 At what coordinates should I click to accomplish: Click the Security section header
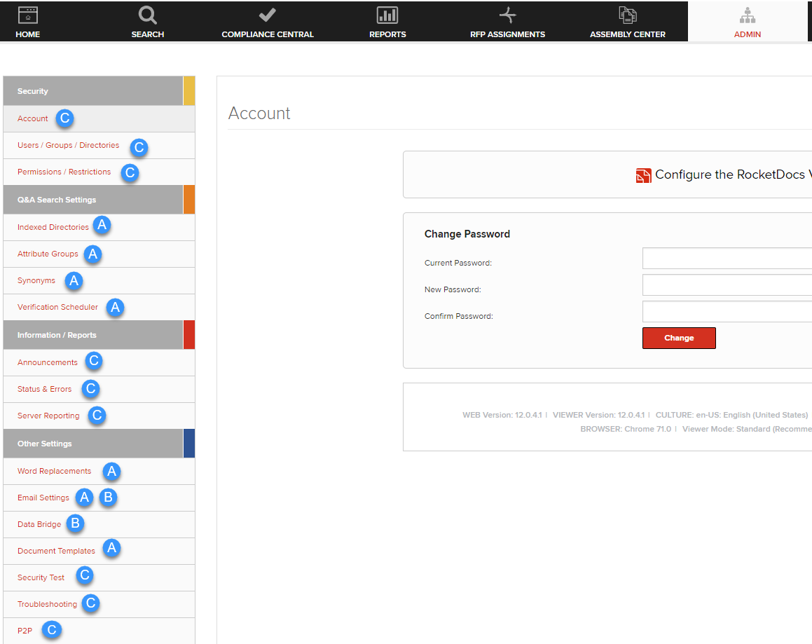[x=99, y=91]
